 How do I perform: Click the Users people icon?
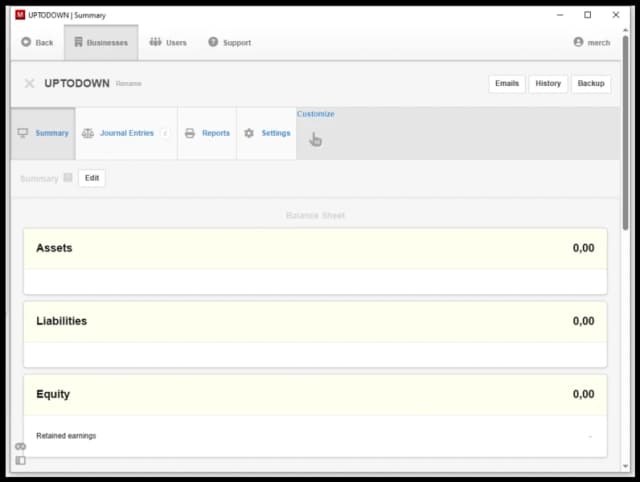pos(155,42)
